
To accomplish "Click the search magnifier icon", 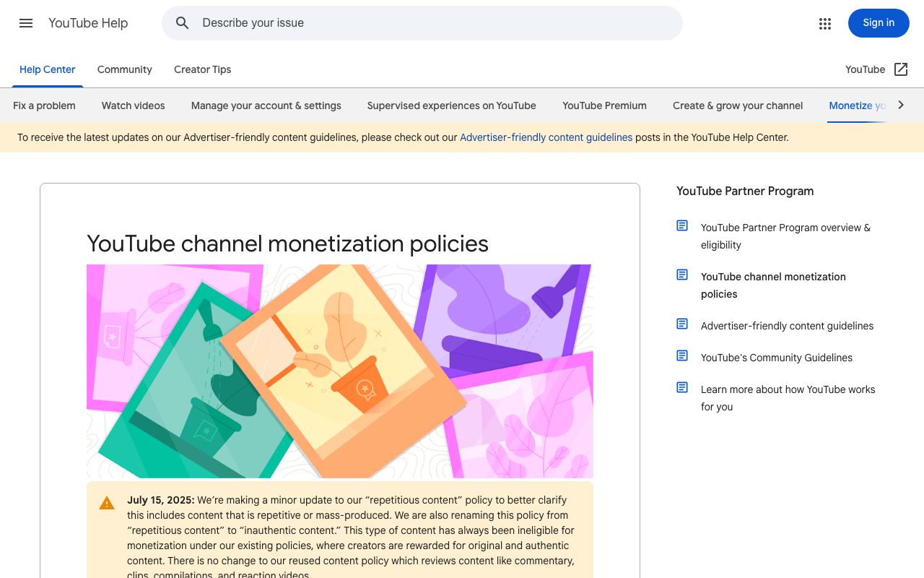I will pos(183,23).
